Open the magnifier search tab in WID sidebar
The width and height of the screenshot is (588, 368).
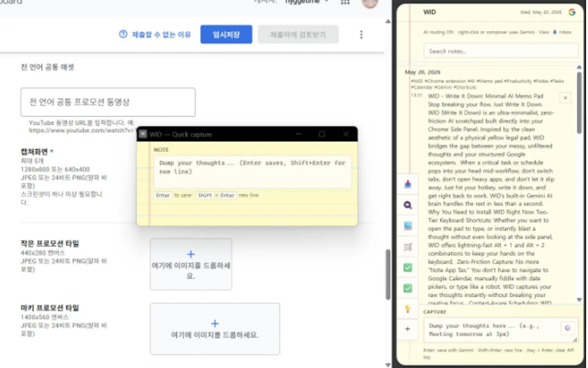408,205
